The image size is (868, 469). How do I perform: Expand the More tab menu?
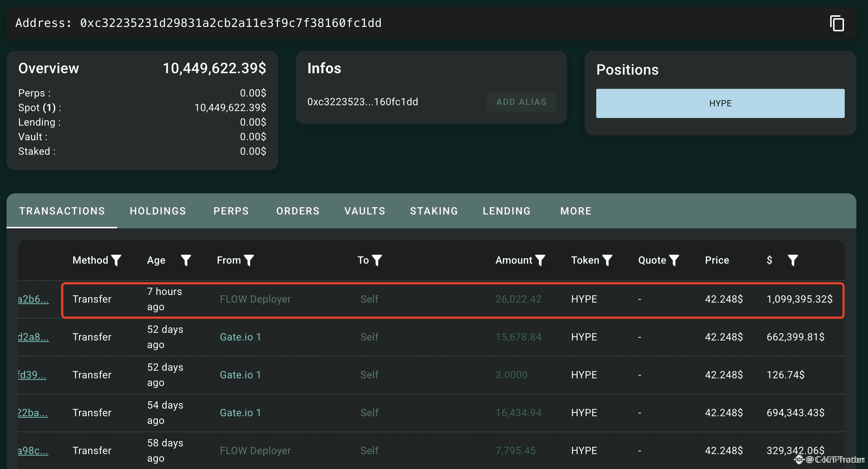coord(576,211)
